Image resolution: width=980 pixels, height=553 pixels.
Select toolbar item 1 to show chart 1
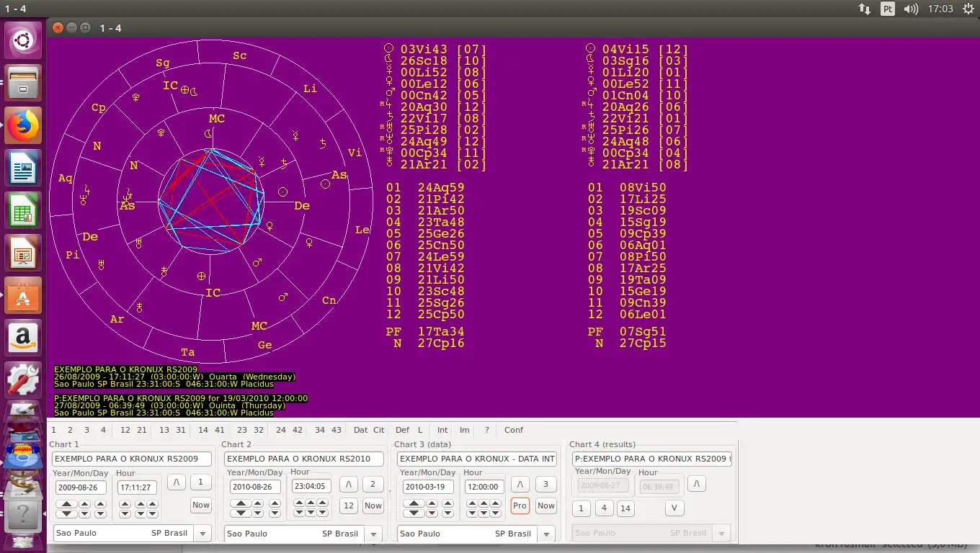point(53,430)
